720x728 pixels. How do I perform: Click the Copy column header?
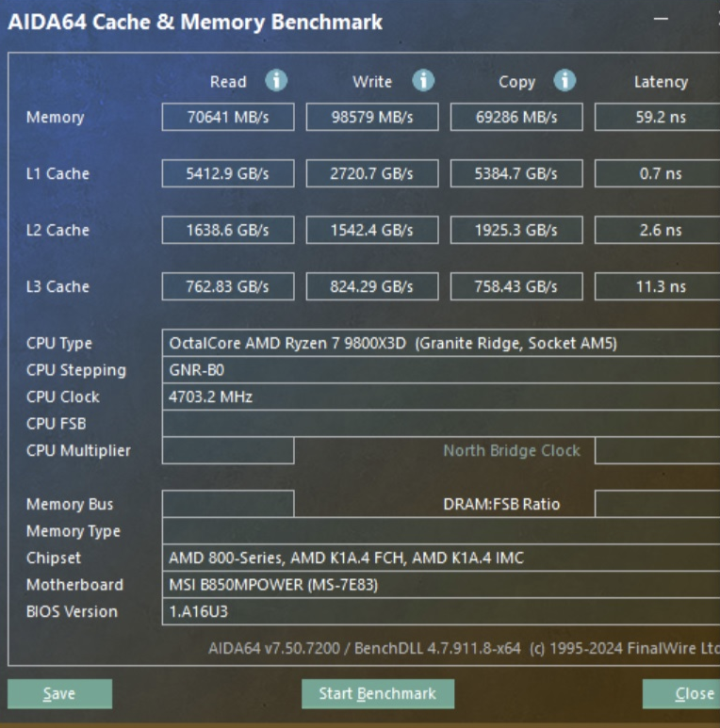(x=517, y=82)
